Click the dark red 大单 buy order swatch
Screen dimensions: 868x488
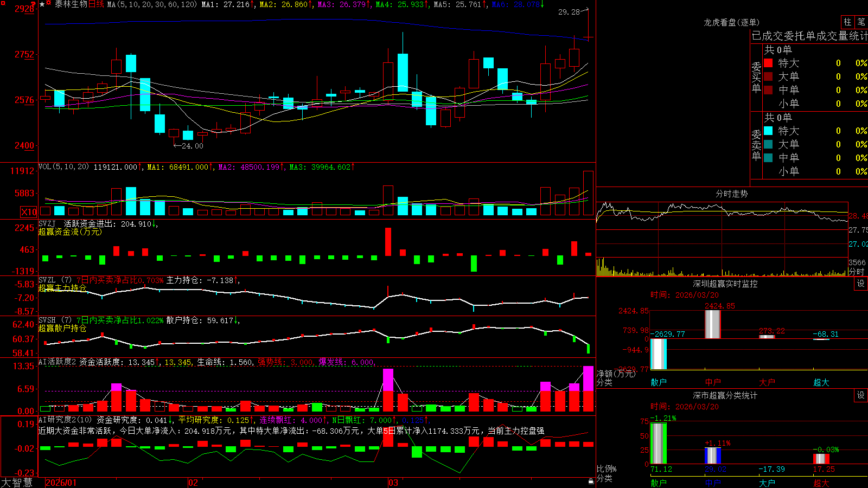[x=768, y=76]
